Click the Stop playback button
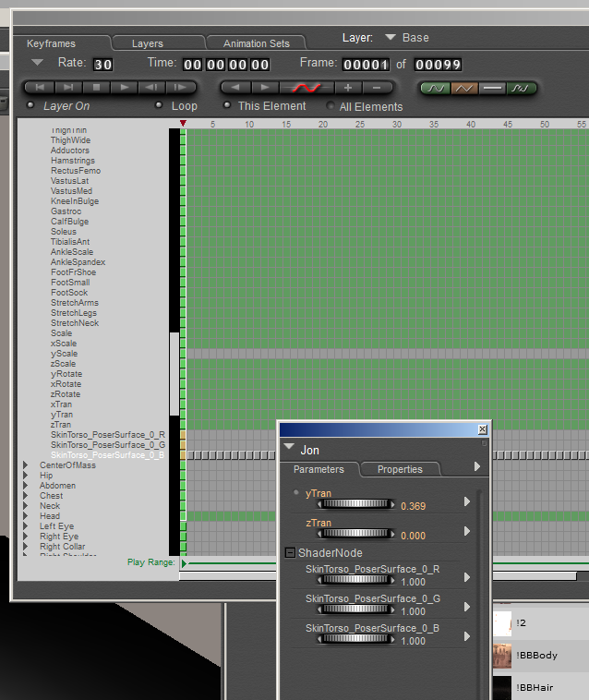 coord(95,88)
